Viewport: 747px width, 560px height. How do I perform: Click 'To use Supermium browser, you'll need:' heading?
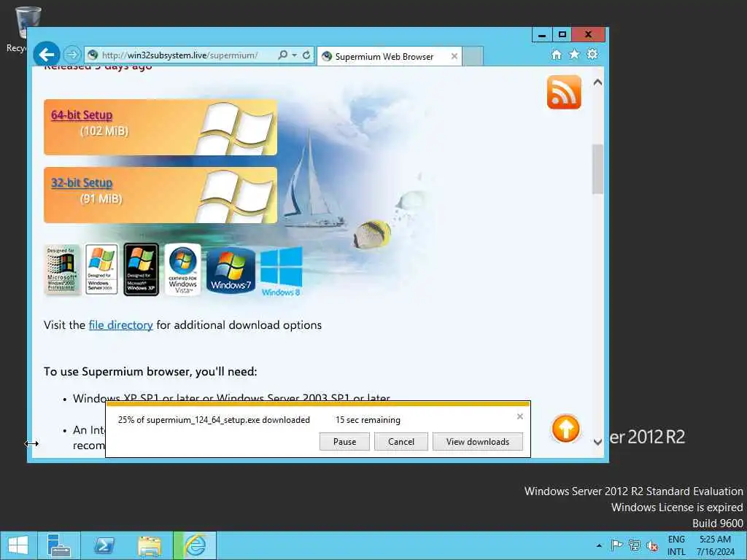[x=150, y=371]
